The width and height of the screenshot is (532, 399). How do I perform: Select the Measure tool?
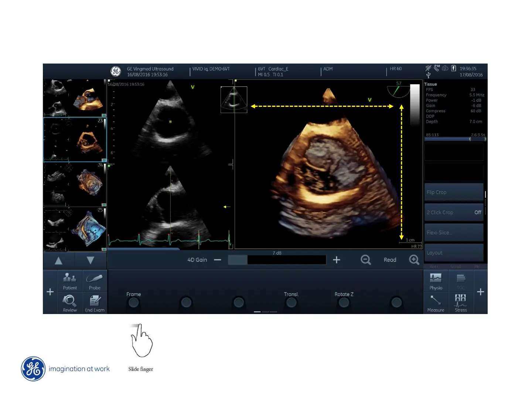tap(436, 303)
